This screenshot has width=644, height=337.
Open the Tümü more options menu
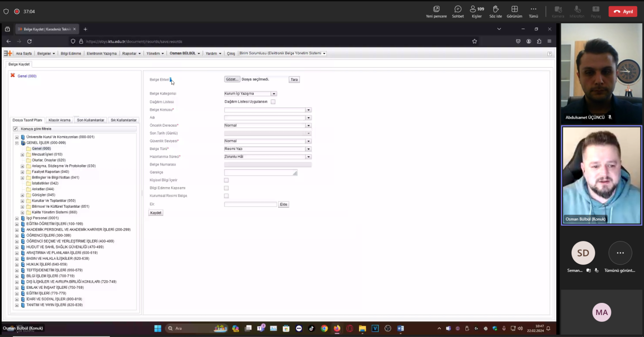[533, 12]
